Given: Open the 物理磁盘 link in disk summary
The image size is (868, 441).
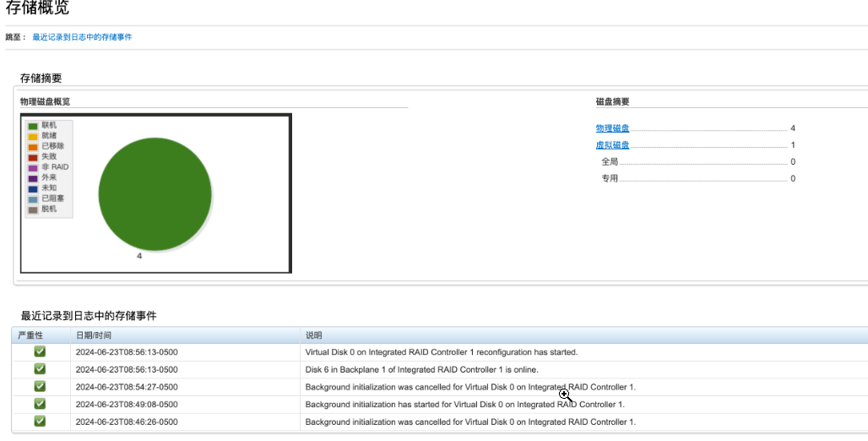Looking at the screenshot, I should point(612,128).
